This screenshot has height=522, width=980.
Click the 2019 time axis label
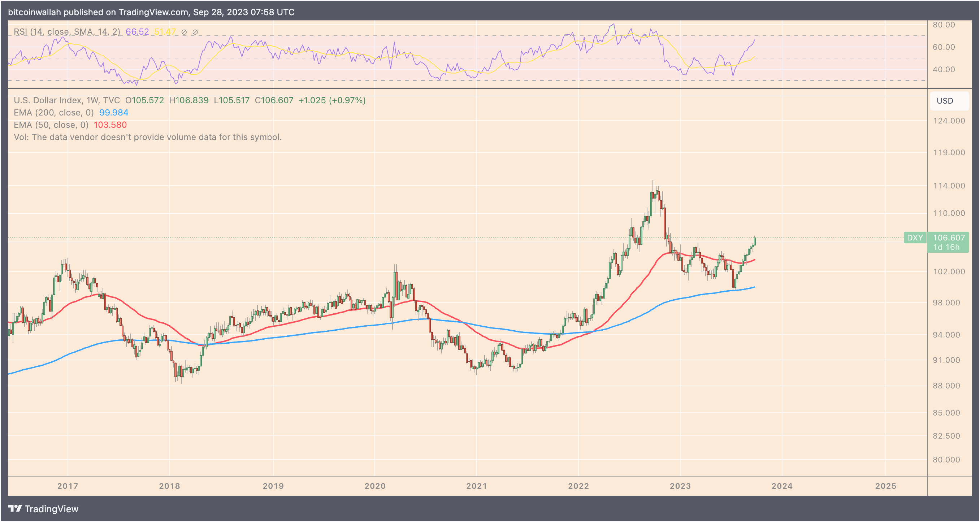click(x=273, y=486)
